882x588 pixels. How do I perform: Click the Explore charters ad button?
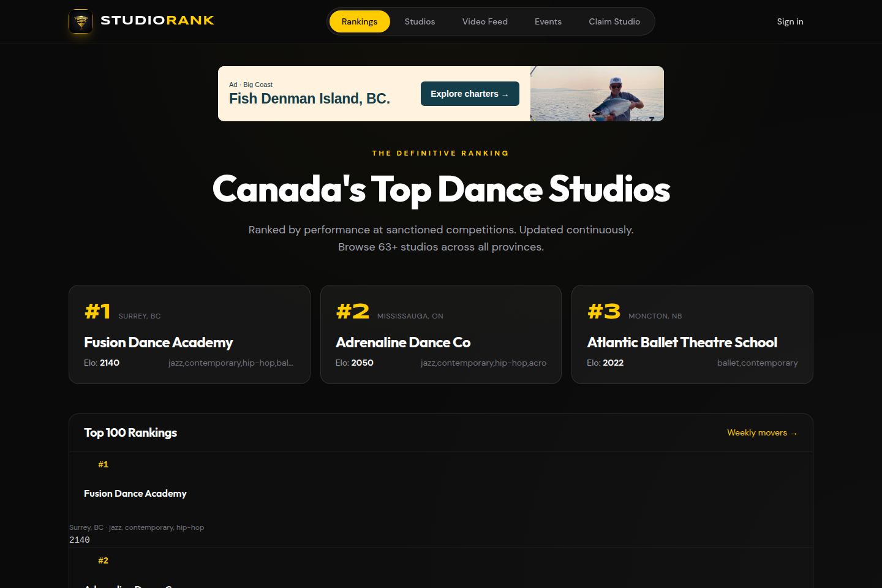tap(470, 94)
